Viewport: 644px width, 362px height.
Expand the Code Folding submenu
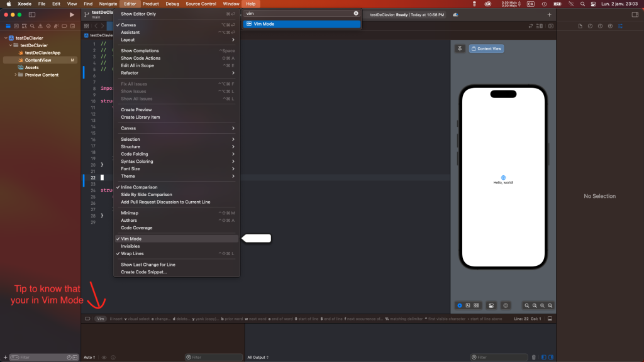click(177, 155)
